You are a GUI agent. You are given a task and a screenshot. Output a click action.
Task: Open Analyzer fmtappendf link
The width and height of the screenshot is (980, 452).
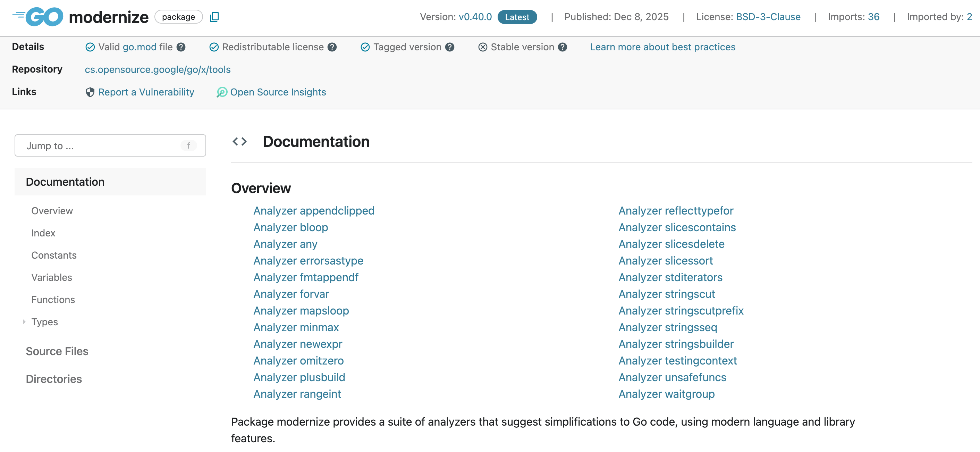[306, 277]
